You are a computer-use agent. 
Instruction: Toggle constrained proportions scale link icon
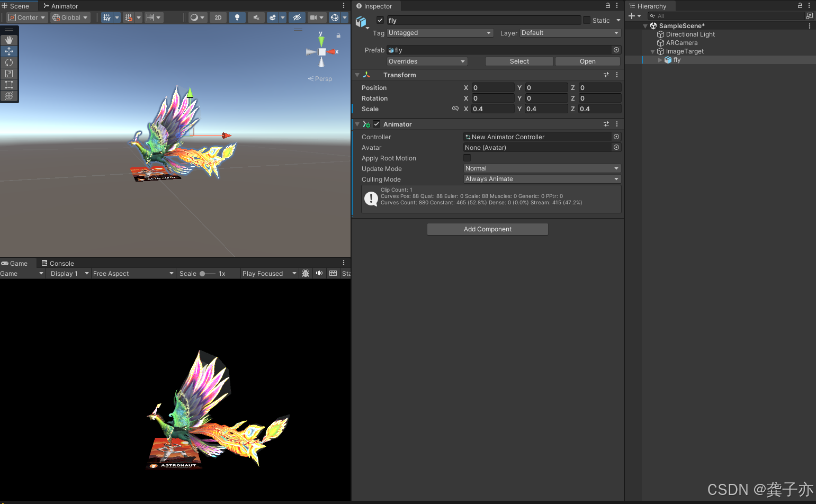point(455,109)
